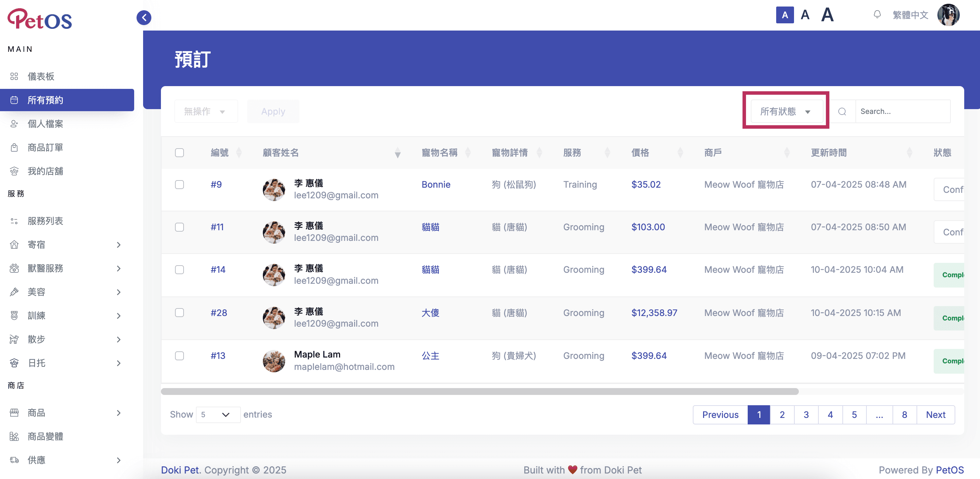
Task: Select the large font size A
Action: click(x=827, y=15)
